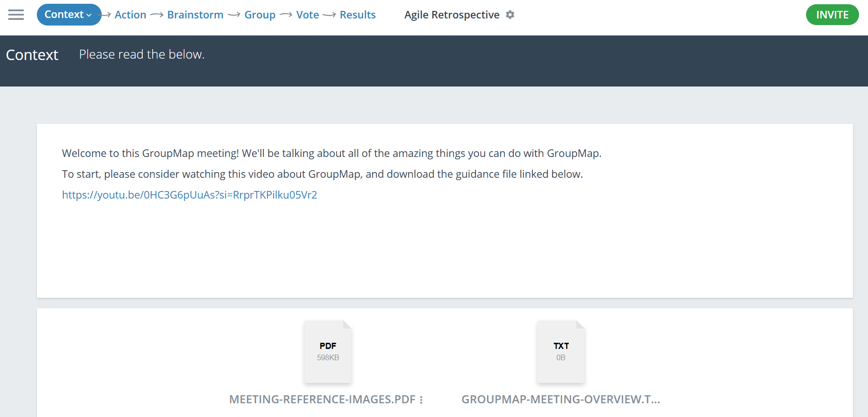The height and width of the screenshot is (417, 868).
Task: Expand the Context step dropdown
Action: (x=69, y=15)
